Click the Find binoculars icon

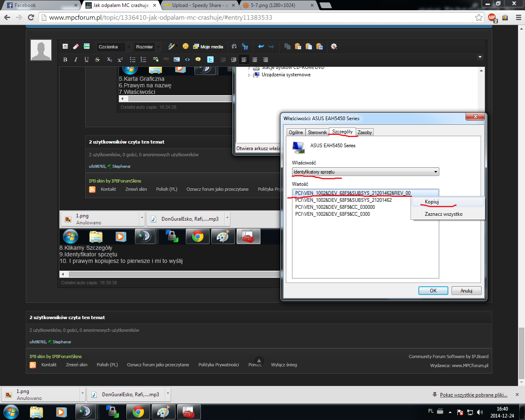pyautogui.click(x=234, y=46)
